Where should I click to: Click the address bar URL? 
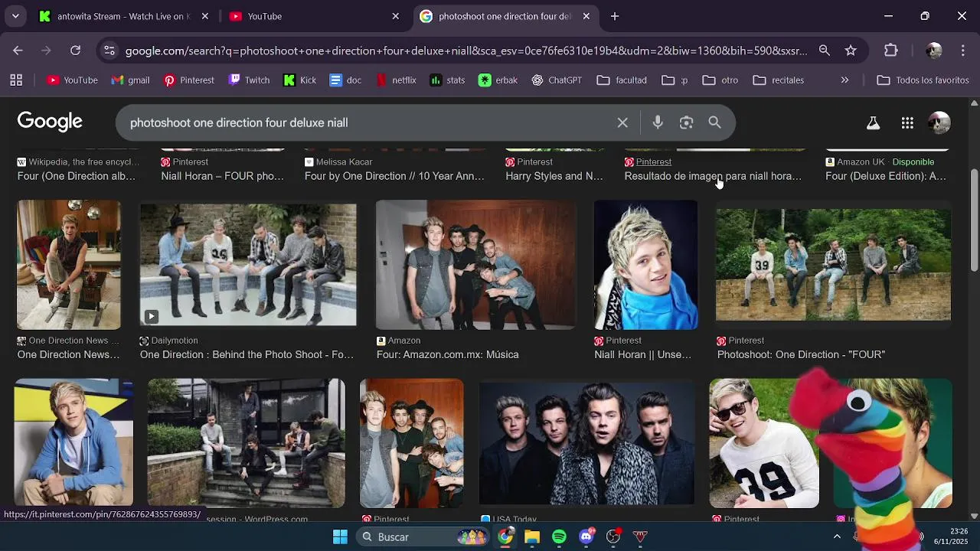pyautogui.click(x=465, y=51)
